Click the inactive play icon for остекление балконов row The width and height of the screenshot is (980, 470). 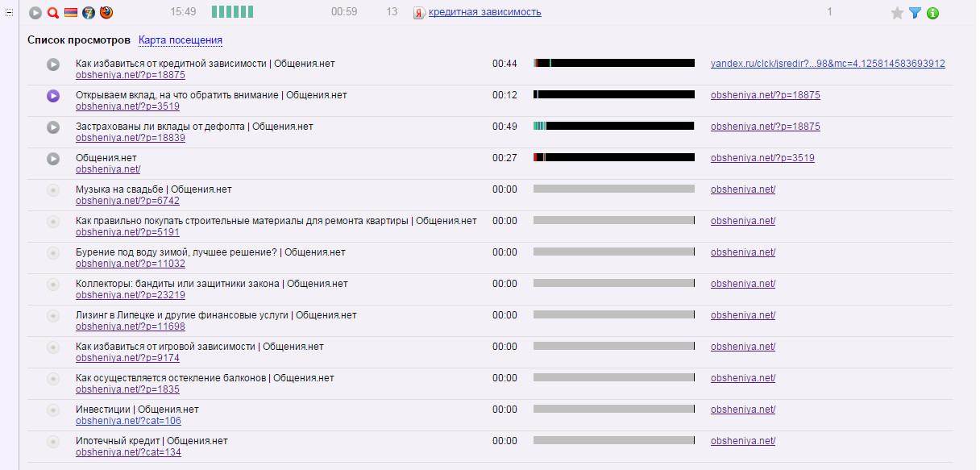click(53, 379)
